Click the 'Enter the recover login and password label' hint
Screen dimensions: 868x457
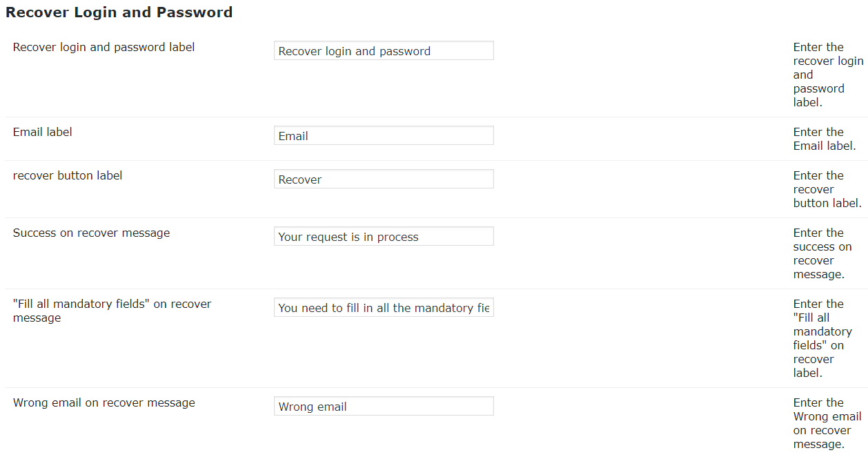827,75
